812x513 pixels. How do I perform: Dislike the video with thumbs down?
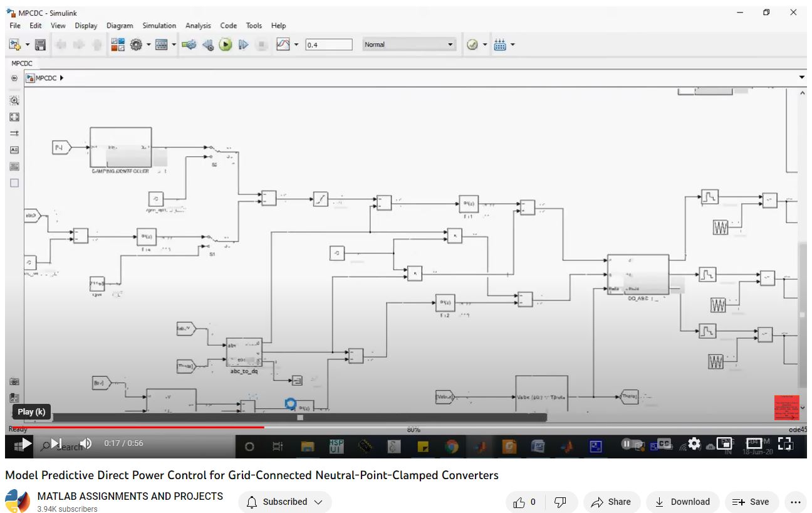[561, 502]
